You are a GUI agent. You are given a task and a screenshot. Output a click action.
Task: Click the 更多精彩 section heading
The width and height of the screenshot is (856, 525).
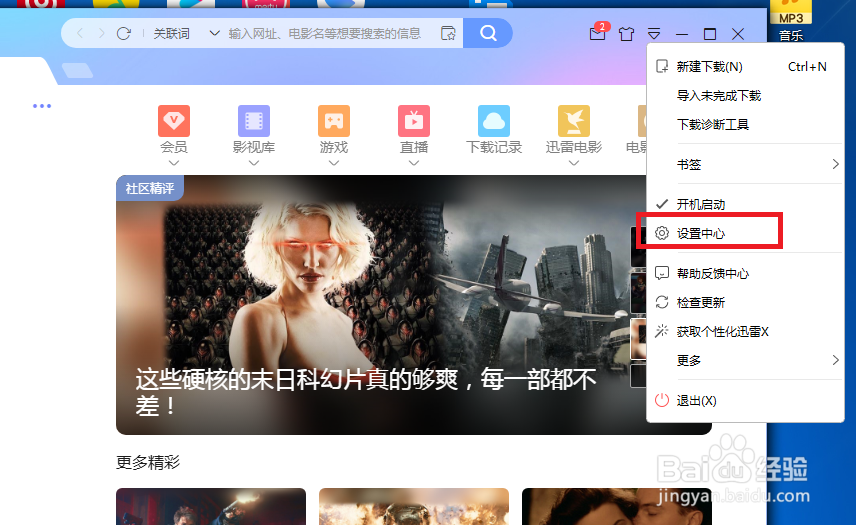coord(148,462)
